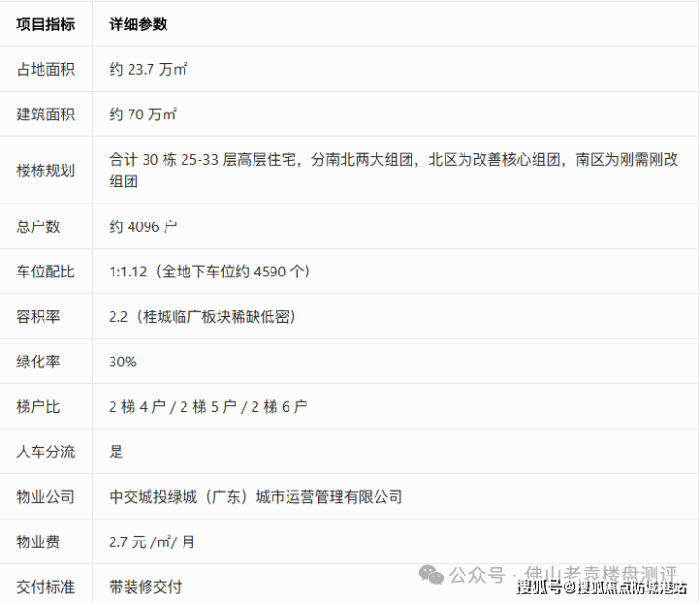
Task: Click the 梯户比 row label
Action: pos(39,407)
